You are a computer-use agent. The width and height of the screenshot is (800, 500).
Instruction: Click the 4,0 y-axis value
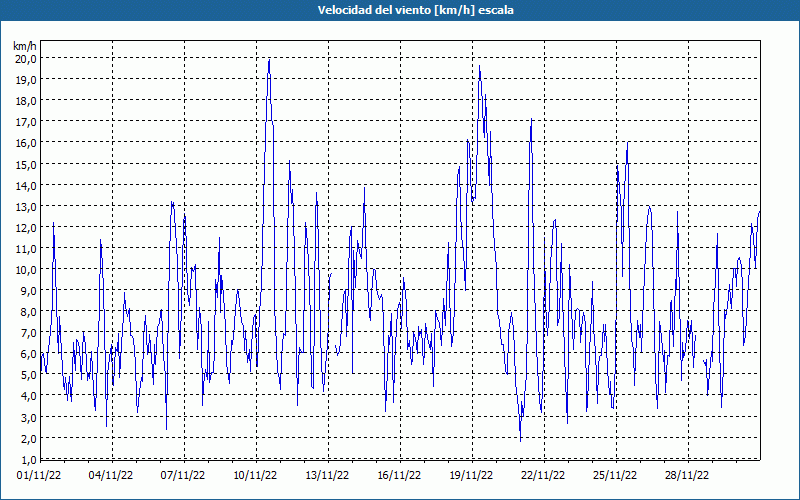pyautogui.click(x=29, y=396)
